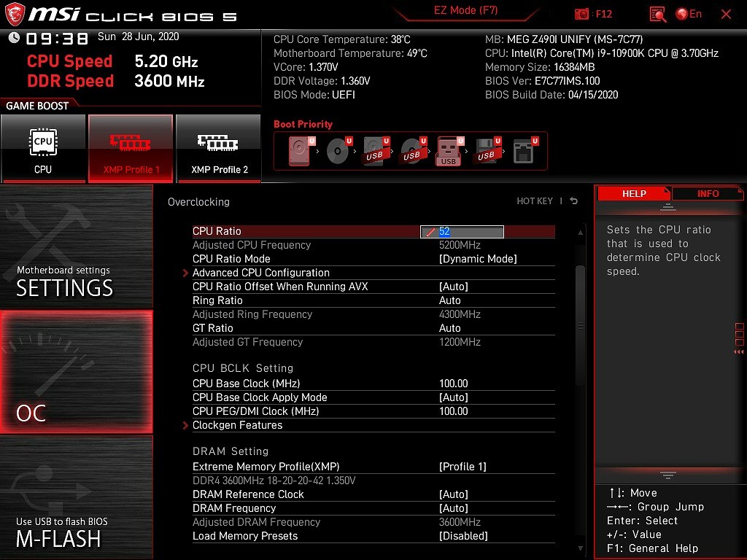Expand Clockgen Features submenu
Screen dimensions: 747x560
(237, 425)
